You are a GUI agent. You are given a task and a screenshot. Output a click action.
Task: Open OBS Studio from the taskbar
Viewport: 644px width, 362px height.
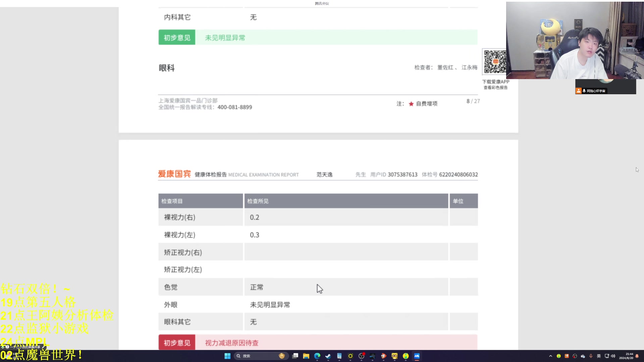(x=361, y=356)
